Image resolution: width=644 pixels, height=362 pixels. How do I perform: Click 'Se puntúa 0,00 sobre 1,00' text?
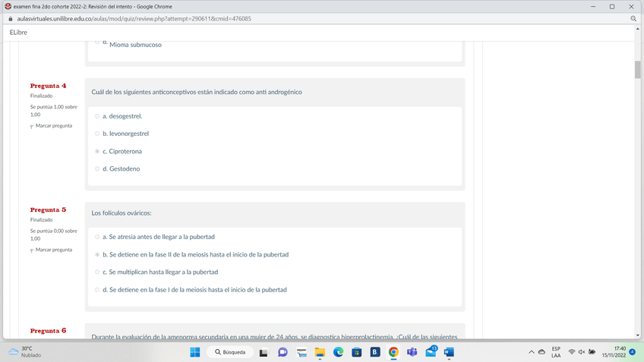(53, 235)
